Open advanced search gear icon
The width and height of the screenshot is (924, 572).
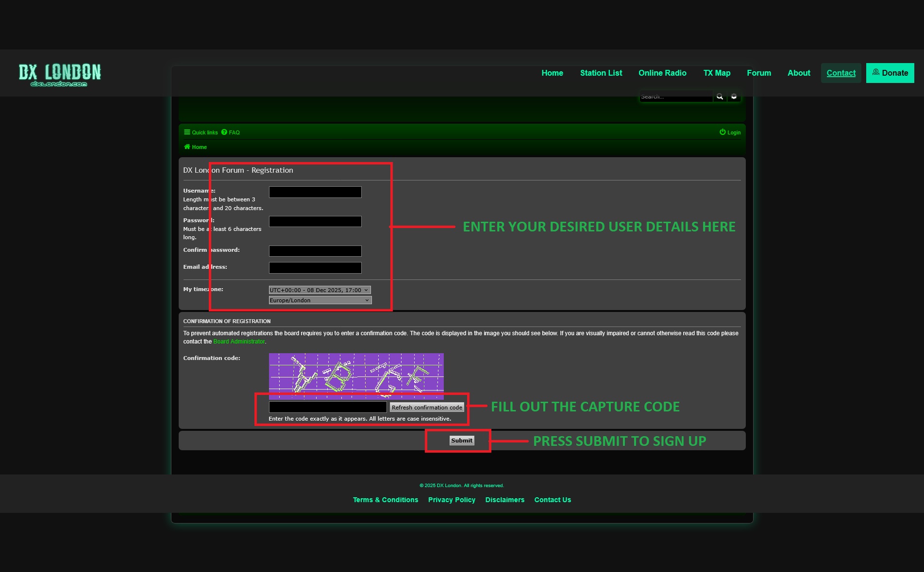[734, 97]
